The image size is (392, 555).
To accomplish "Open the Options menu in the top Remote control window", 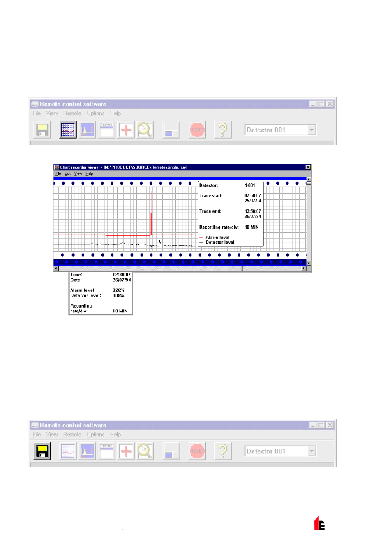I will pyautogui.click(x=95, y=113).
